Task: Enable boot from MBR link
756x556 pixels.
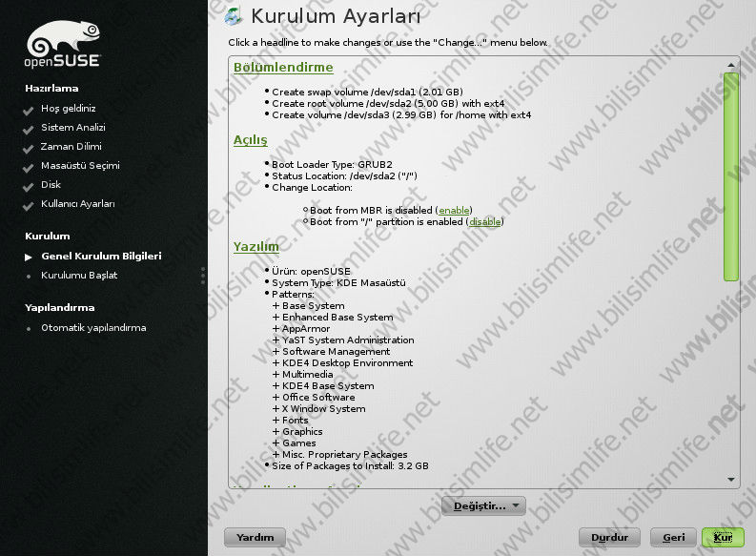Action: [x=454, y=210]
